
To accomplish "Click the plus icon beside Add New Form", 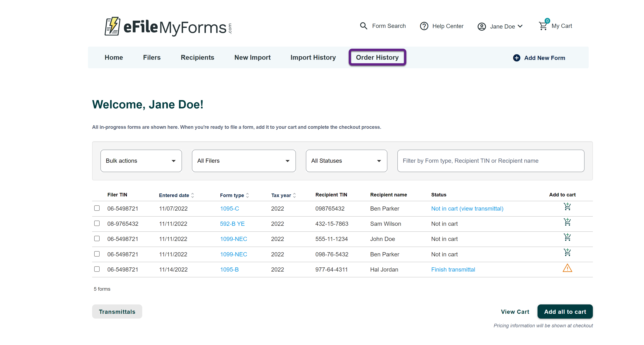I will point(516,58).
